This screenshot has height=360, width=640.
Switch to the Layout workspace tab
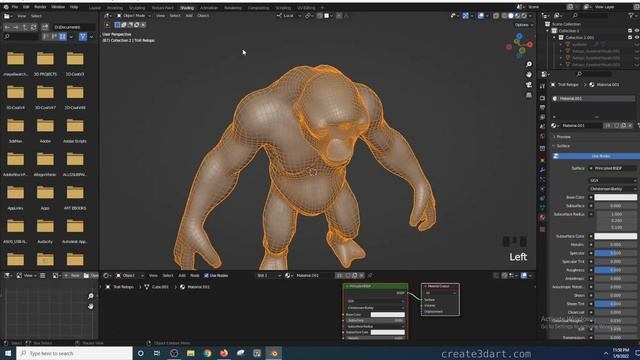(95, 8)
